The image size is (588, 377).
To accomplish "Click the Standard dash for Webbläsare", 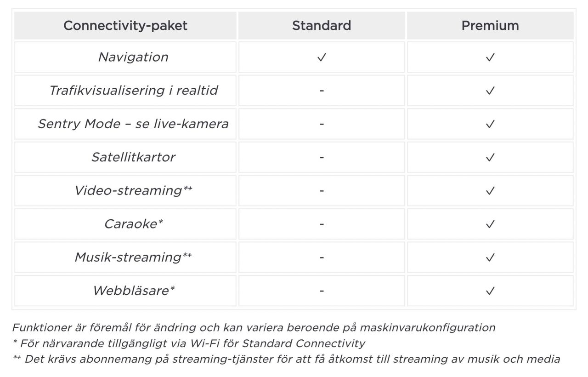I will (322, 291).
